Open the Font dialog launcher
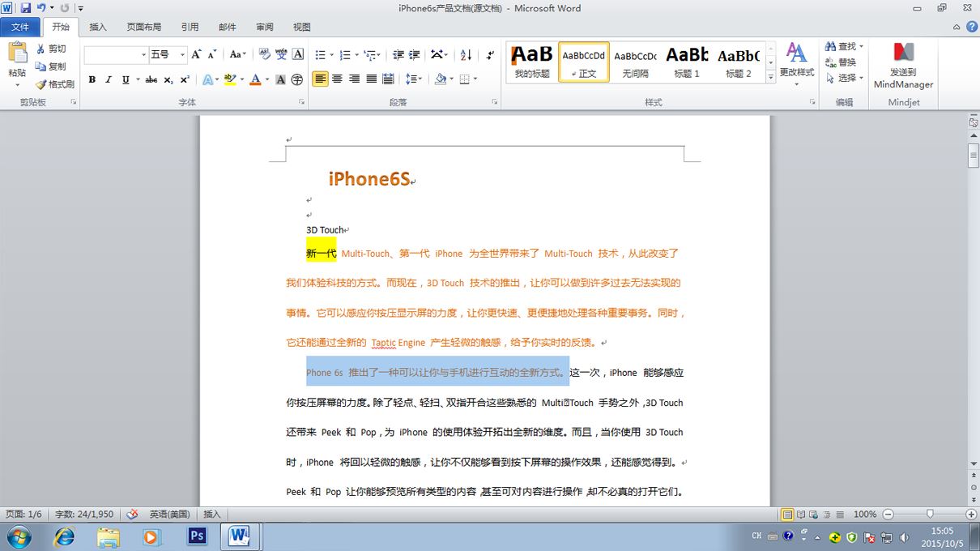This screenshot has height=551, width=980. point(302,102)
